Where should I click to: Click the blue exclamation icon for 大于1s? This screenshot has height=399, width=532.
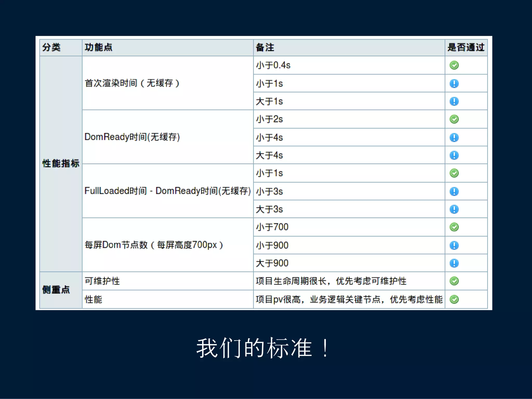pos(454,101)
